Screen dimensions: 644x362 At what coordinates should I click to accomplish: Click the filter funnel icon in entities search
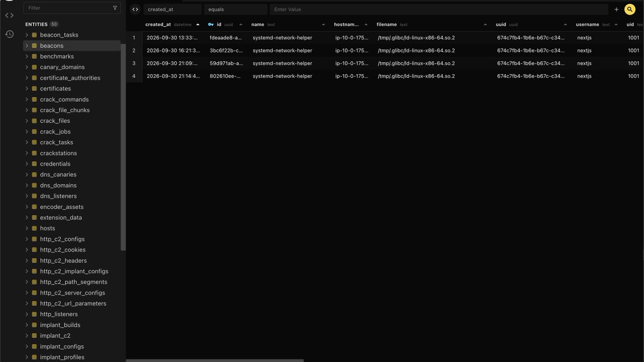[115, 8]
